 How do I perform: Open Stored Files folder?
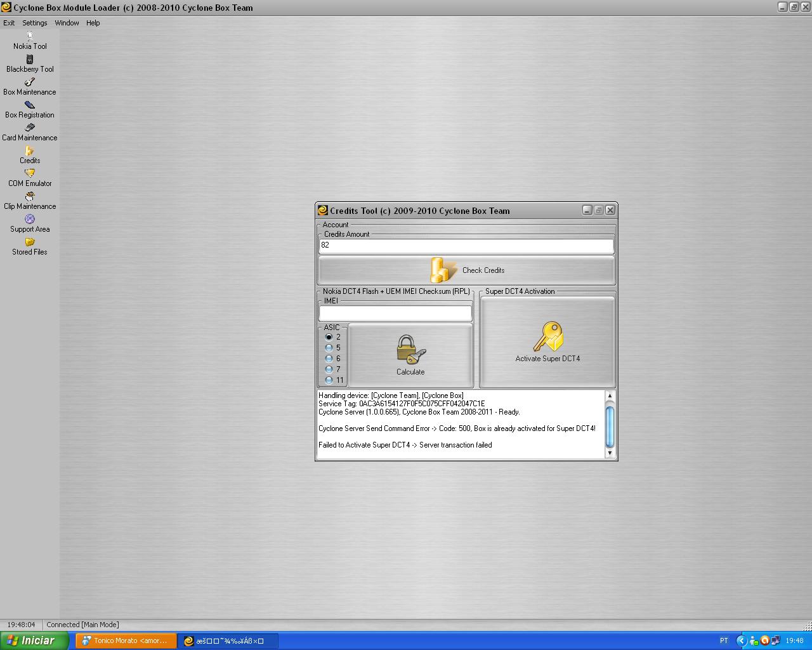click(30, 247)
